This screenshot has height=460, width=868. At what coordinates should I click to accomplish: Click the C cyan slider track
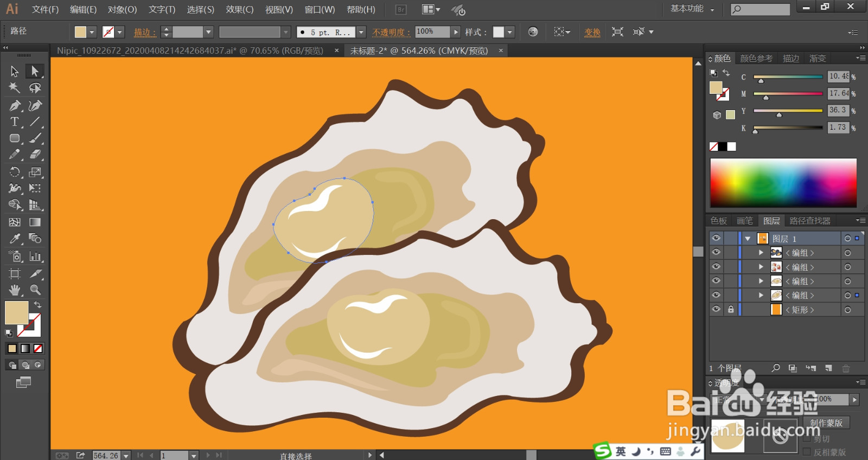tap(788, 77)
